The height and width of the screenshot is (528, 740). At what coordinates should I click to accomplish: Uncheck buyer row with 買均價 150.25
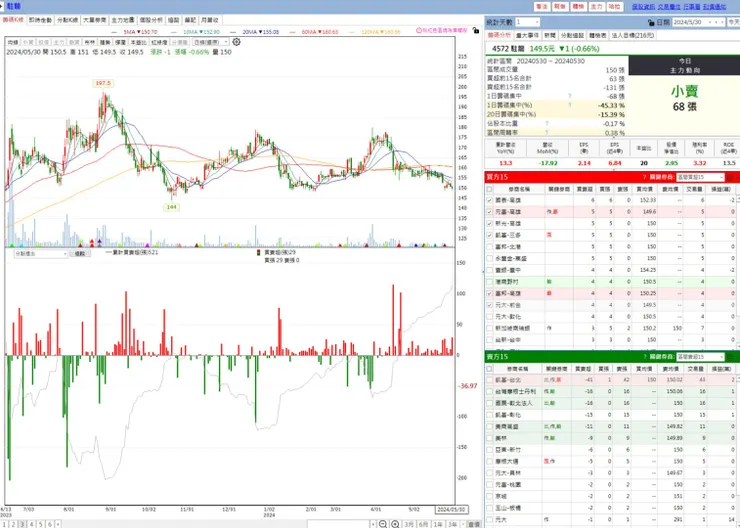[489, 293]
